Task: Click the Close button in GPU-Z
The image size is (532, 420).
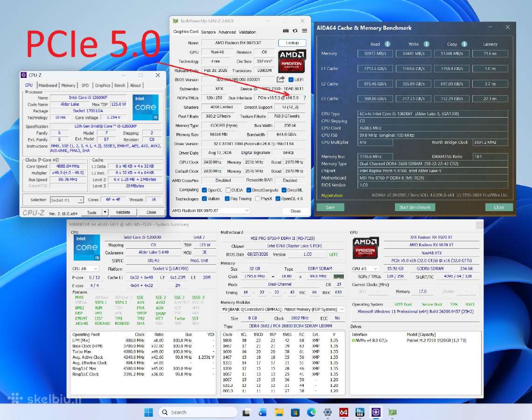Action: 296,211
